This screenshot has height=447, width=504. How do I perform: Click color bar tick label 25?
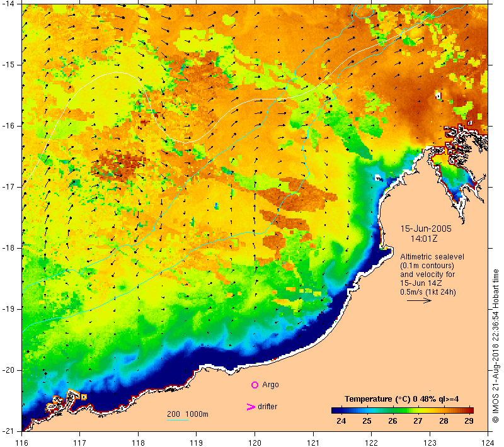[x=367, y=421]
